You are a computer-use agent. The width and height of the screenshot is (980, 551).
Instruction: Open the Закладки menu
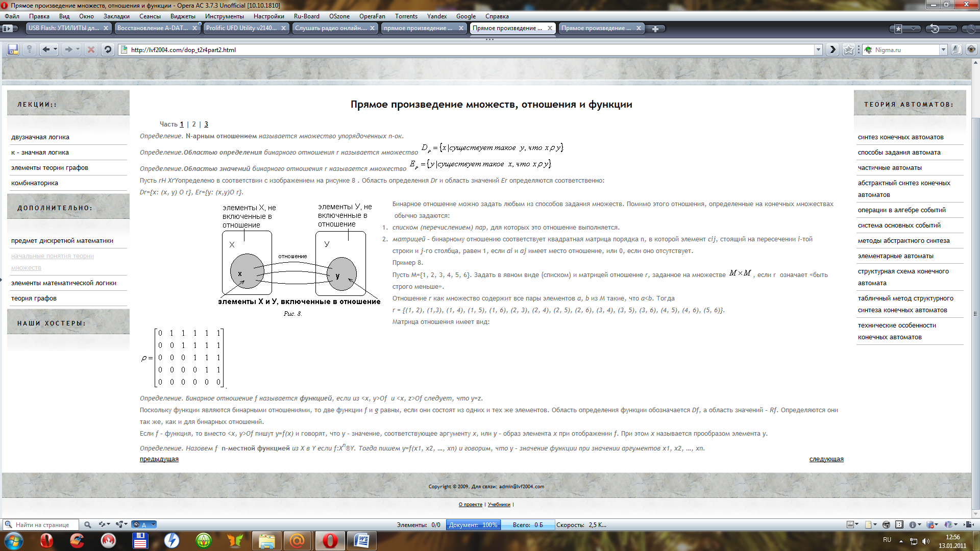pyautogui.click(x=116, y=16)
